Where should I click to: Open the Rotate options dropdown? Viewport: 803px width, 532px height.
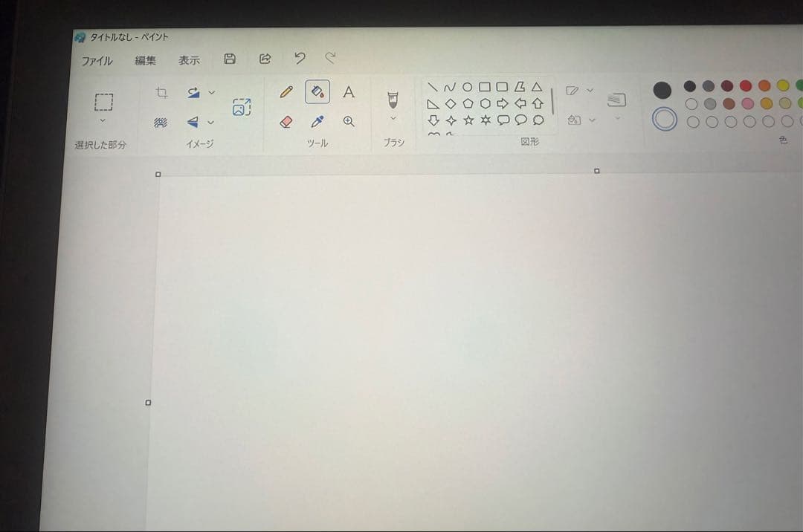(212, 93)
